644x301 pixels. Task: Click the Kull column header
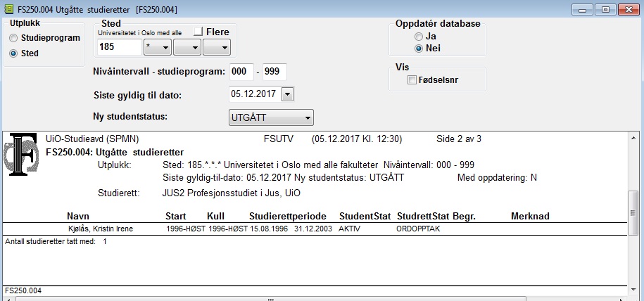pos(215,217)
